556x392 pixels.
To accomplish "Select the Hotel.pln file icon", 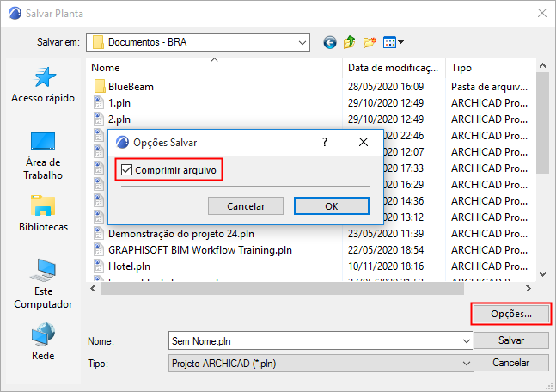I will coord(99,266).
